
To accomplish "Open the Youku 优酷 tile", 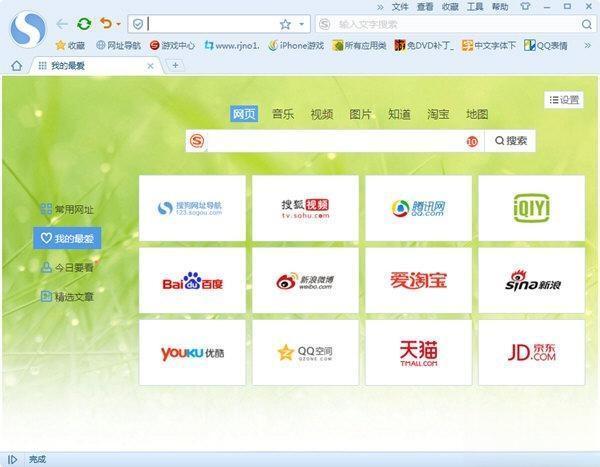I will (192, 353).
